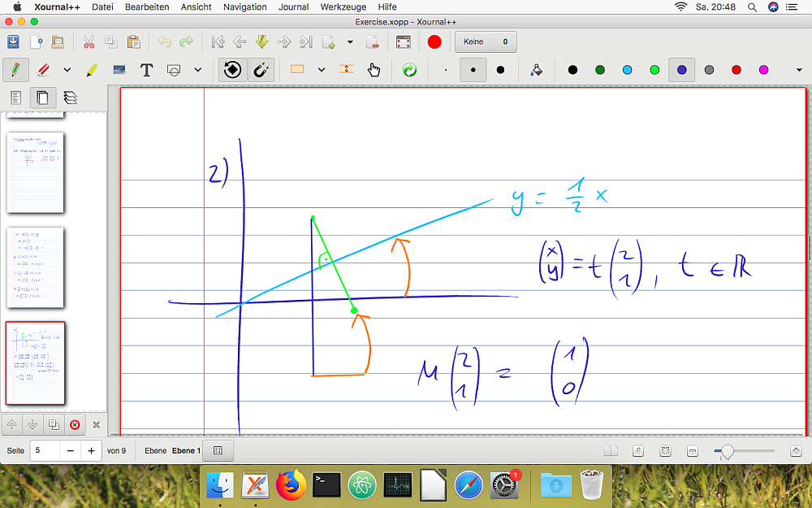This screenshot has width=812, height=508.
Task: Choose the draw shape tool
Action: pos(174,69)
